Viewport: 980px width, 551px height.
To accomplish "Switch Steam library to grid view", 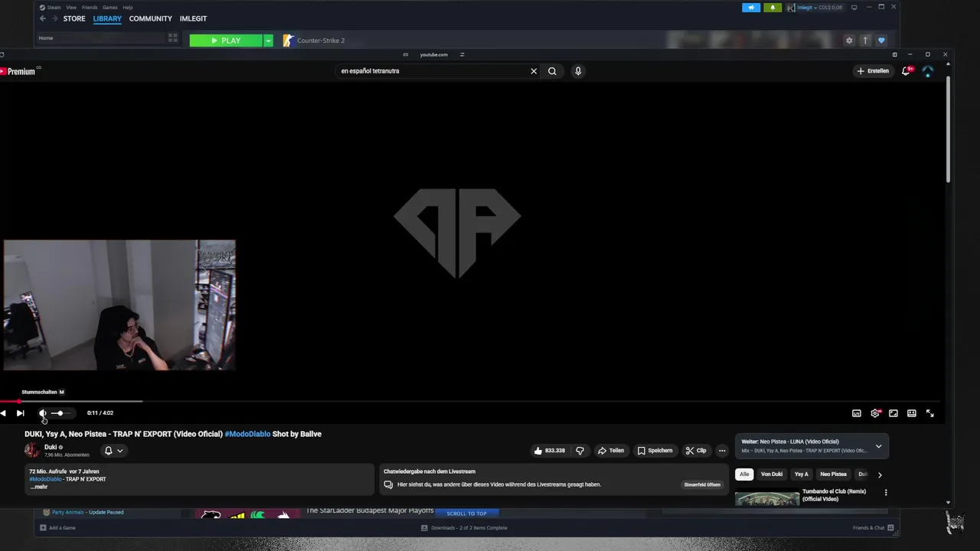I will click(173, 37).
